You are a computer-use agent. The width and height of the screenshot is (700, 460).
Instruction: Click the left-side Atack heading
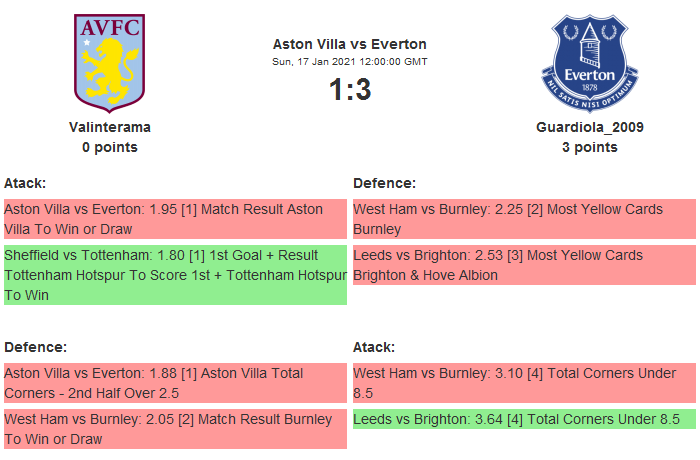tap(26, 183)
